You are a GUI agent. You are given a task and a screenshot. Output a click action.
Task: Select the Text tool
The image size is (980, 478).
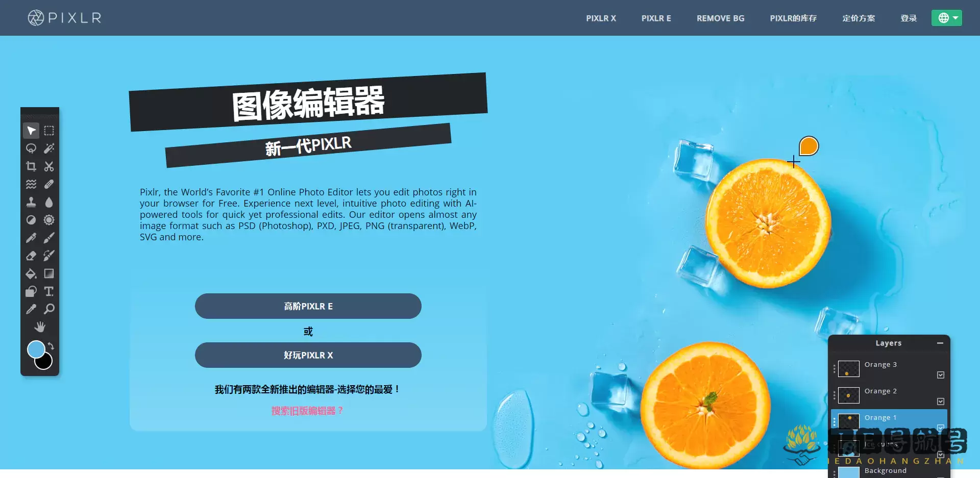point(49,291)
